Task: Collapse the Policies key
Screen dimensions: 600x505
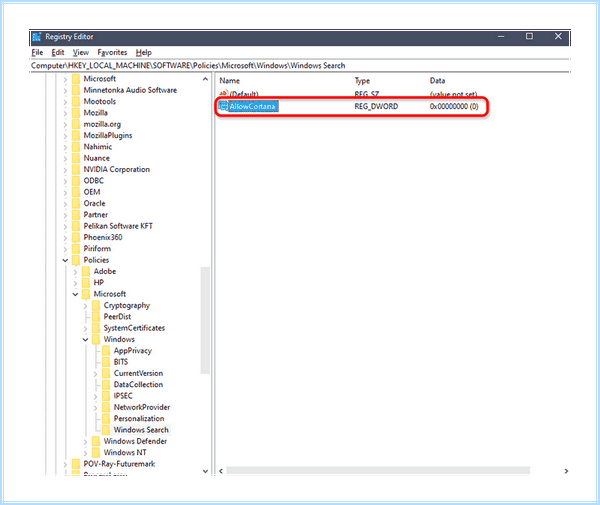Action: [65, 260]
